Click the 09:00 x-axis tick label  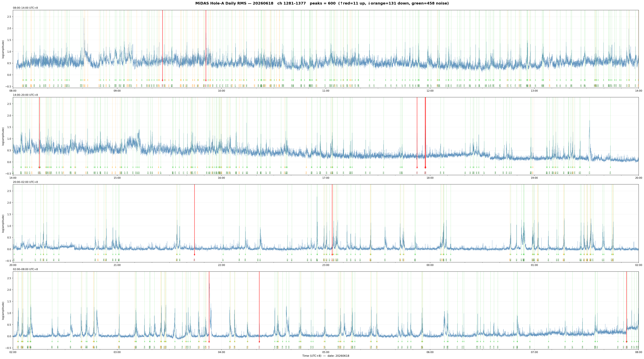[x=117, y=91]
